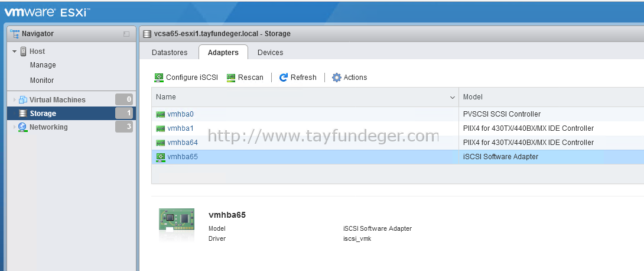
Task: Open the vmhba64 adapter link
Action: [x=183, y=142]
